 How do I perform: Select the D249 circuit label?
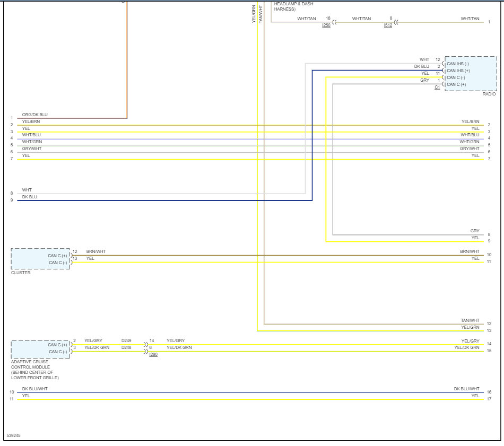[x=126, y=340]
